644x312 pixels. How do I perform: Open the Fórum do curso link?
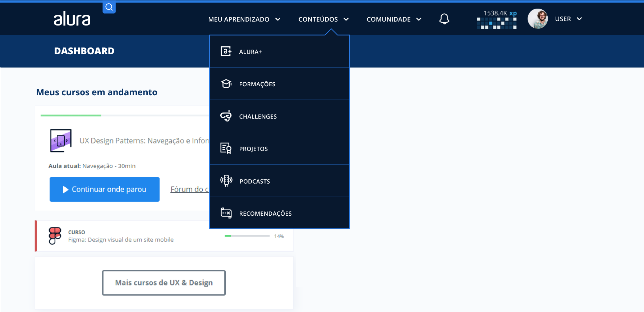coord(190,189)
